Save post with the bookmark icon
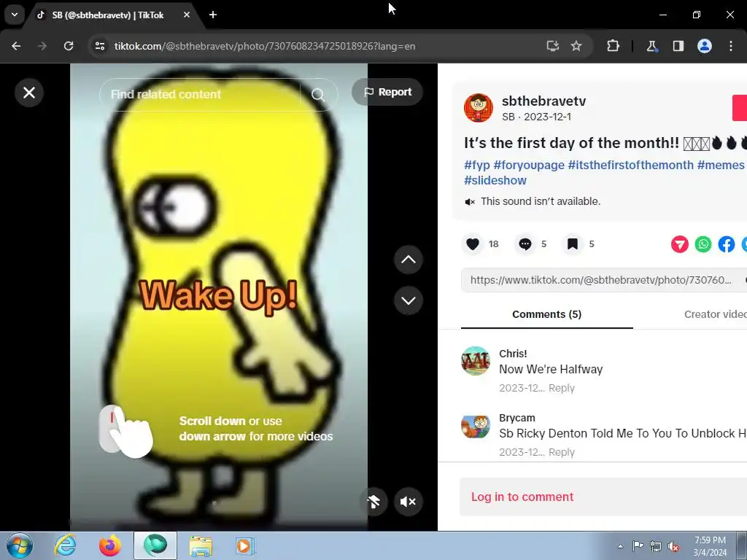The height and width of the screenshot is (560, 747). coord(573,244)
